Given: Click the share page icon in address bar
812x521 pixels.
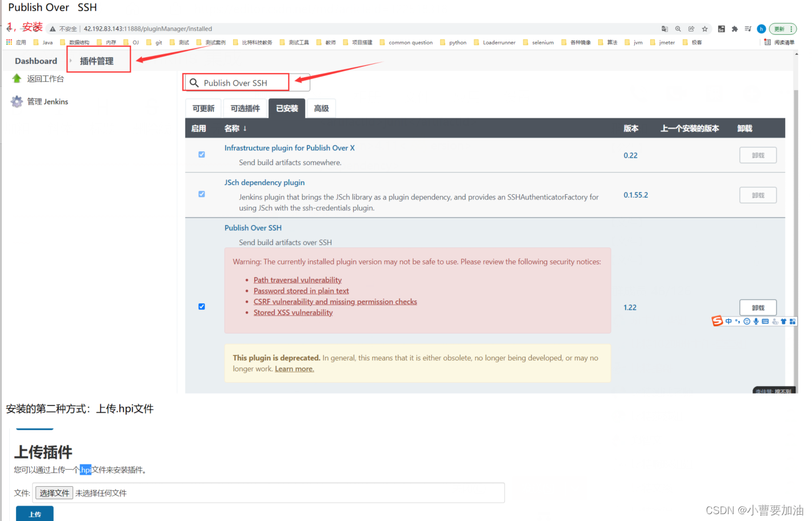Looking at the screenshot, I should (x=691, y=29).
